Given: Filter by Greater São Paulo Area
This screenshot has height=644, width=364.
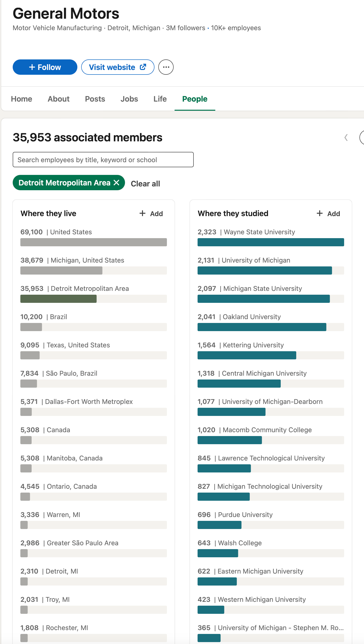Looking at the screenshot, I should 93,548.
